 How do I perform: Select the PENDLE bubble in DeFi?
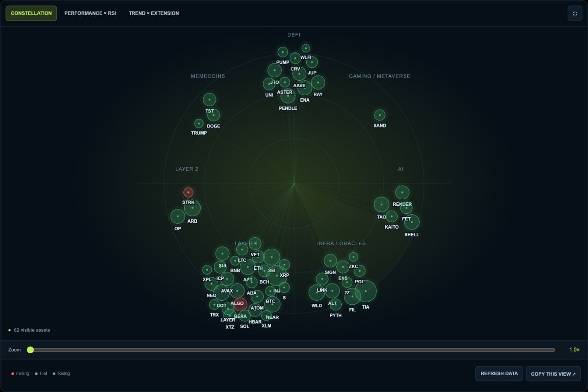pos(288,96)
